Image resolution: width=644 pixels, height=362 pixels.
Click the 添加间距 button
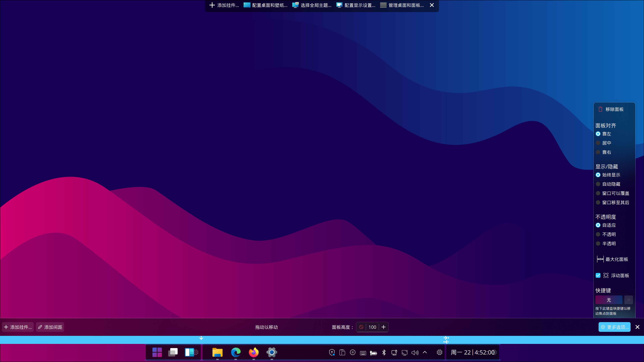pyautogui.click(x=50, y=327)
